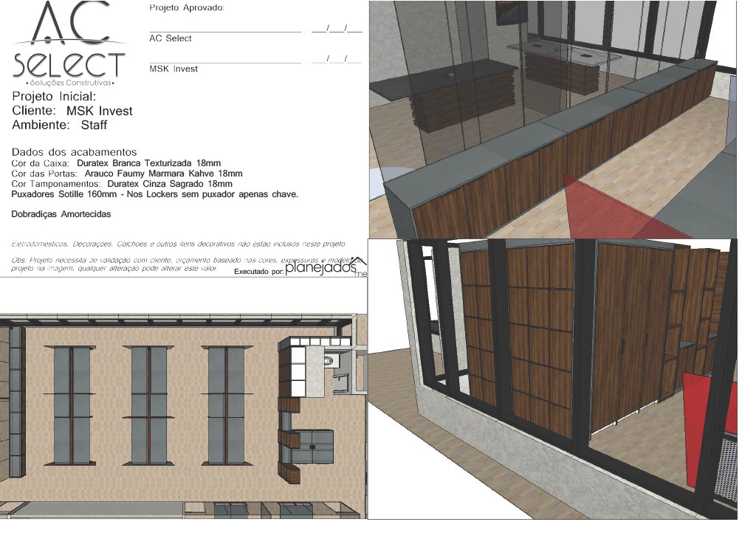Select the Cor Tamponamentos finish line
This screenshot has width=756, height=536.
[x=123, y=184]
